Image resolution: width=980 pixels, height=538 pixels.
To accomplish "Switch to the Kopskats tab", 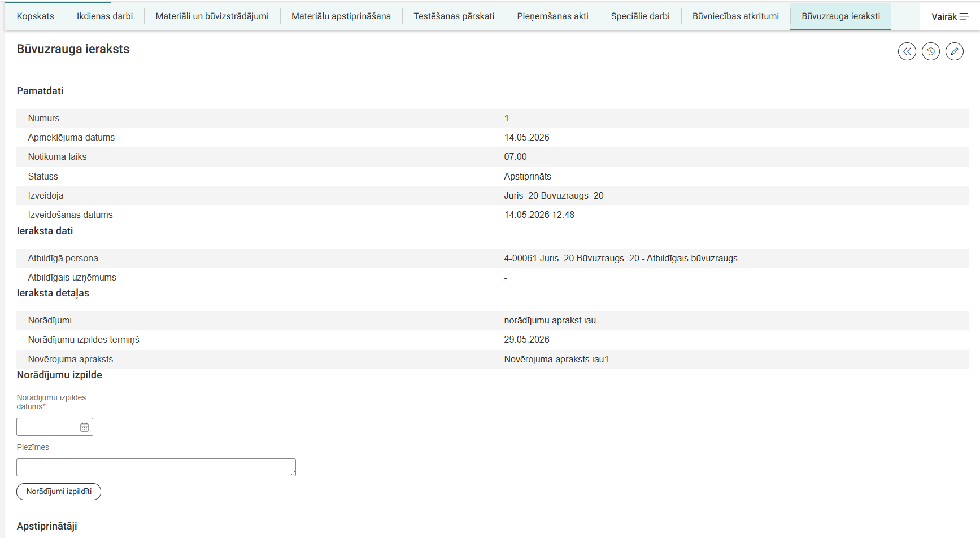I will [x=36, y=16].
